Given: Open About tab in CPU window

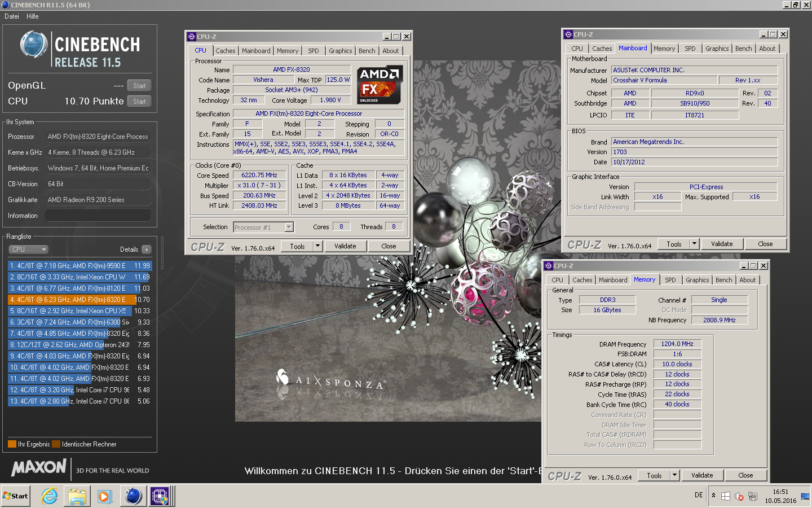Looking at the screenshot, I should tap(391, 51).
